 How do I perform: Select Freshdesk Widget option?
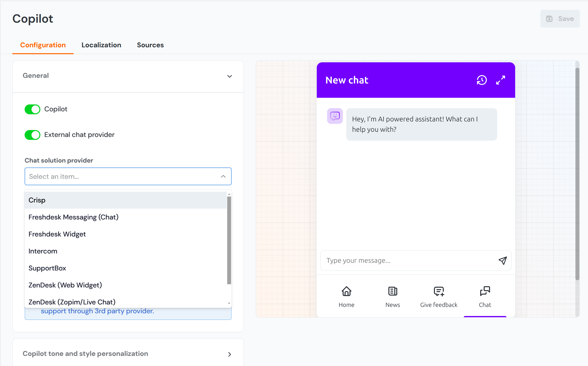(x=57, y=234)
